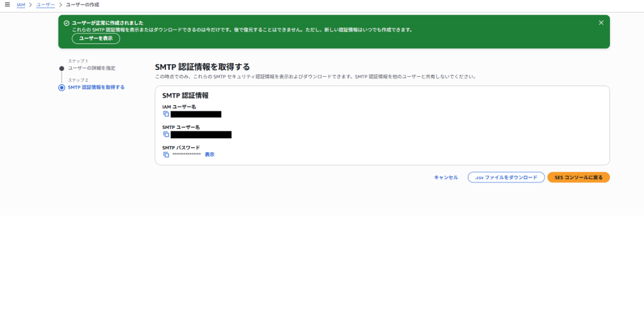The width and height of the screenshot is (644, 312).
Task: Click the redacted IAM user name value
Action: (196, 114)
